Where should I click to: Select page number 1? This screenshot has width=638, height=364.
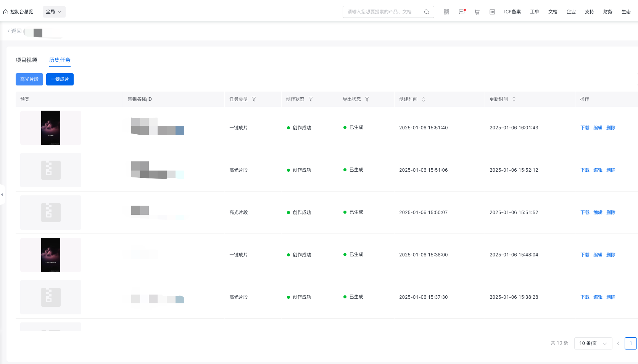631,343
